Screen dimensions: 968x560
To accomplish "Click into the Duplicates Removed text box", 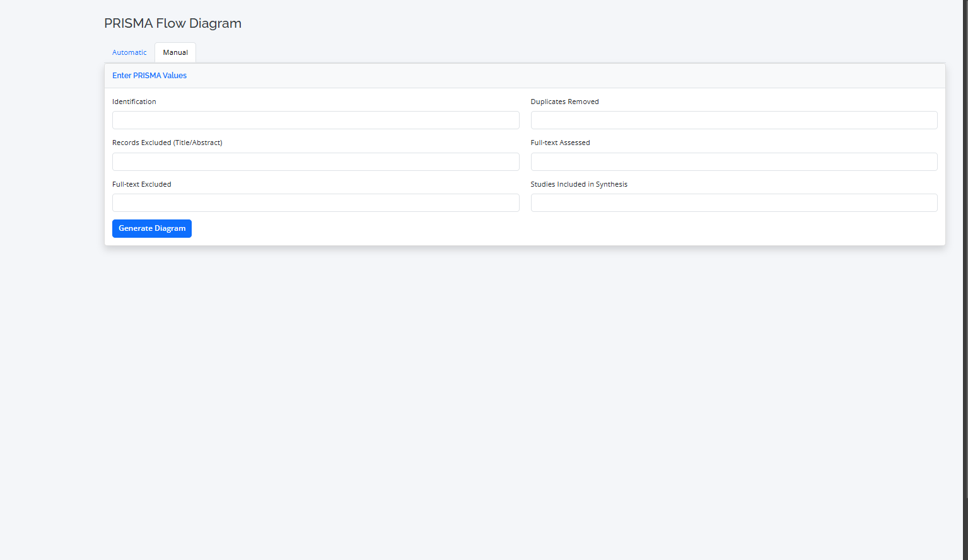I will pos(733,120).
